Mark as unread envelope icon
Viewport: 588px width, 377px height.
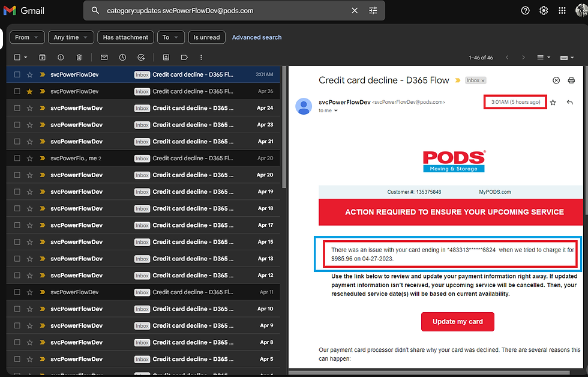coord(104,58)
